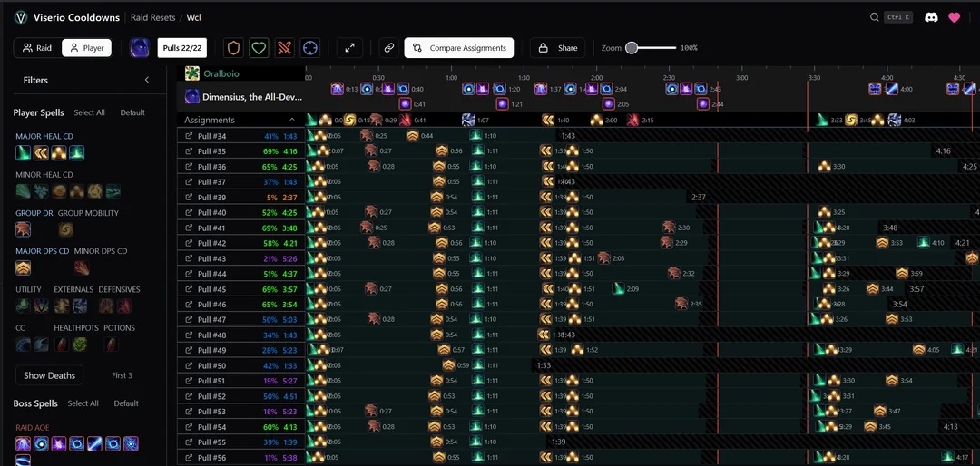This screenshot has width=980, height=466.
Task: Adjust the Zoom slider handle
Action: (x=632, y=48)
